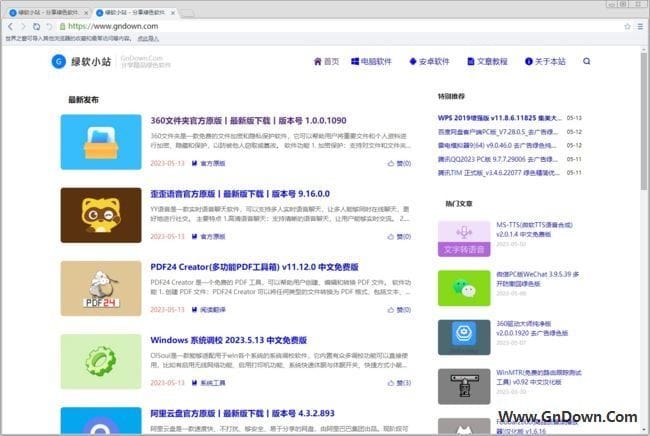Click the green gear 系统调校 thumbnail

(101, 361)
